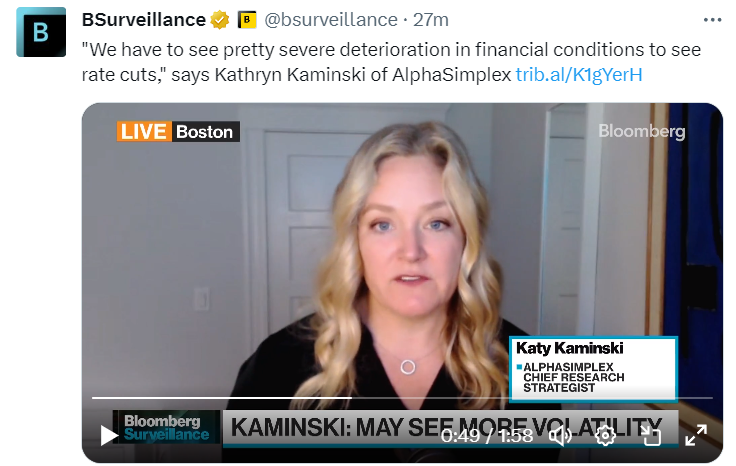Open the @bsurveillance handle
736x466 pixels.
pyautogui.click(x=331, y=20)
